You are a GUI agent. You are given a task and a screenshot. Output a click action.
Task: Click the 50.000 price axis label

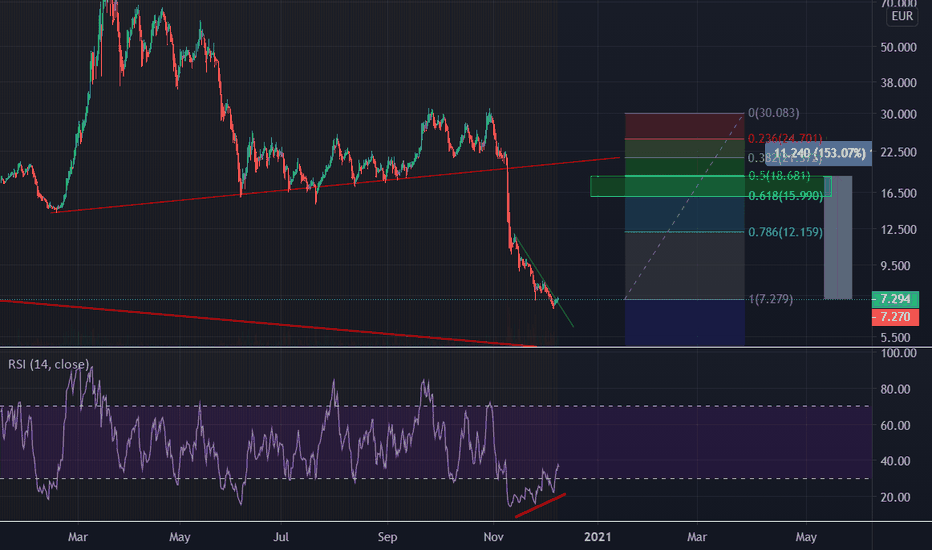(898, 47)
